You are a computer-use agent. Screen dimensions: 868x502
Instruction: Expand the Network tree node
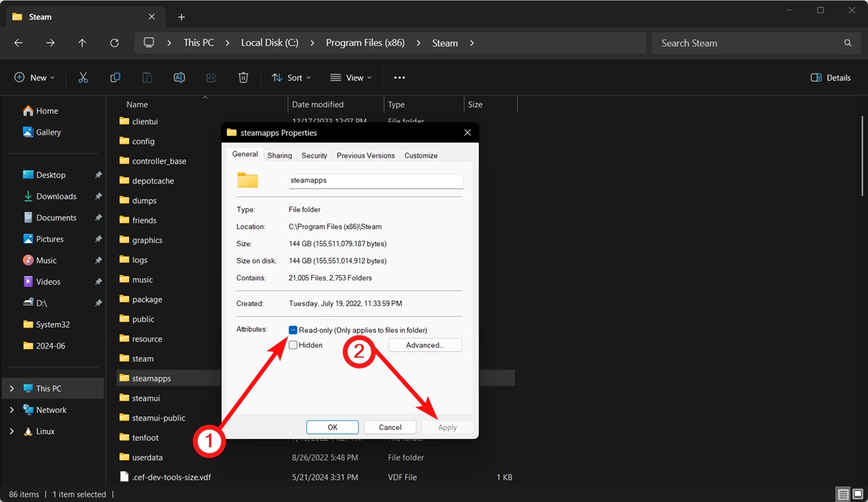(12, 410)
